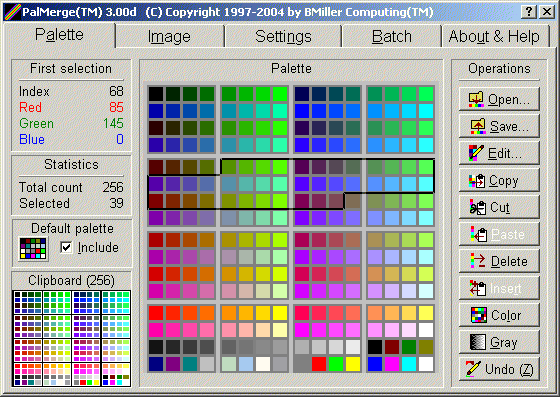The height and width of the screenshot is (397, 560).
Task: Pick the bright yellow swatch in bottom row
Action: pyautogui.click(x=353, y=364)
